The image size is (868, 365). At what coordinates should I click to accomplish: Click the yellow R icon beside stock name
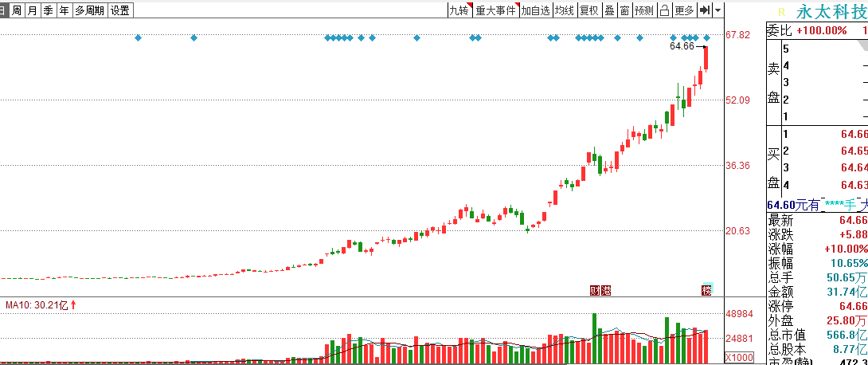click(x=782, y=12)
